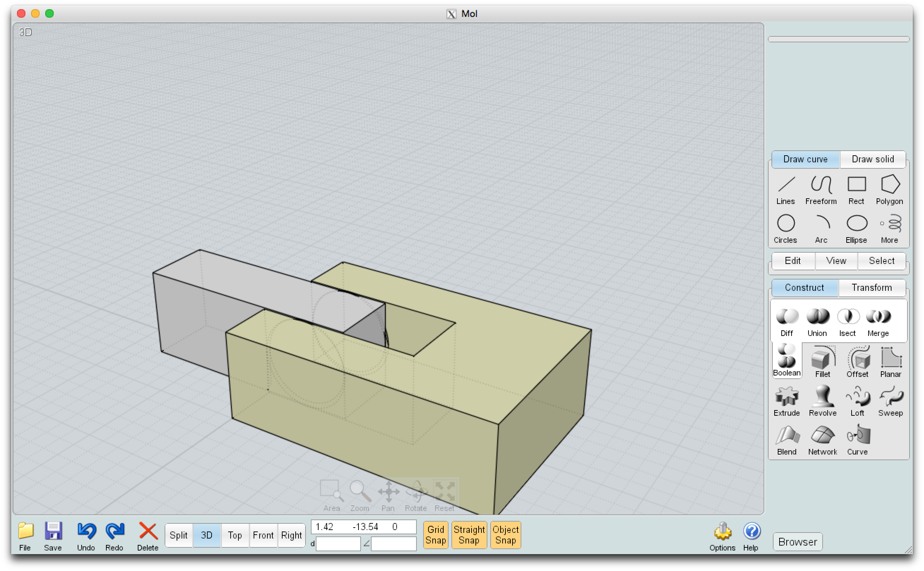Pick the Circles tool
The image size is (924, 571).
(785, 229)
